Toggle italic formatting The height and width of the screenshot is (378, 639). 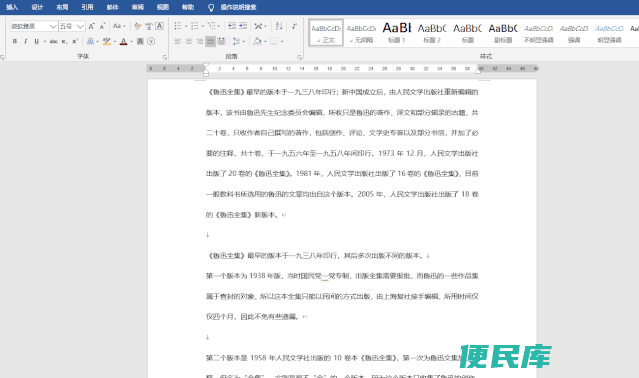(x=26, y=41)
